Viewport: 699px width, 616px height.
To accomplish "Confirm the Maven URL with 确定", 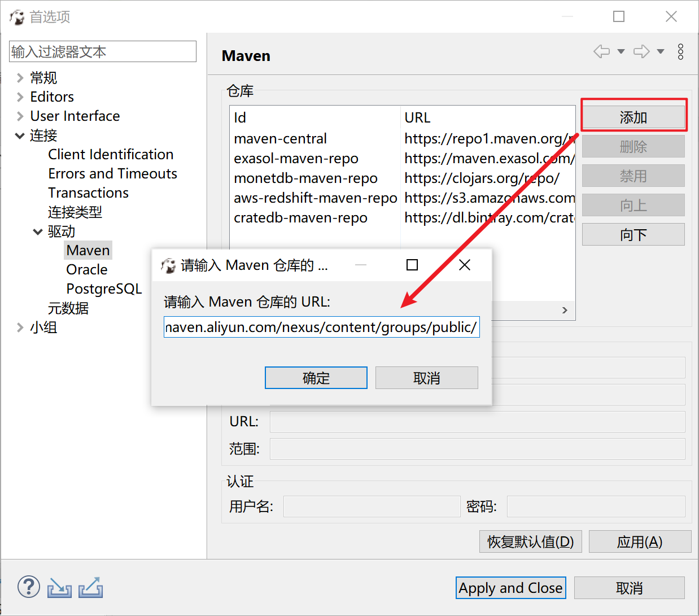I will (316, 378).
